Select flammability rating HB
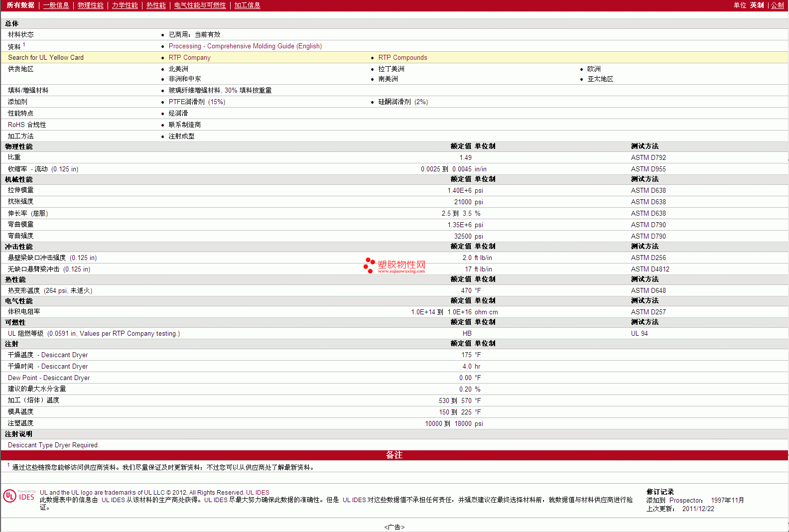This screenshot has width=789, height=532. (467, 333)
